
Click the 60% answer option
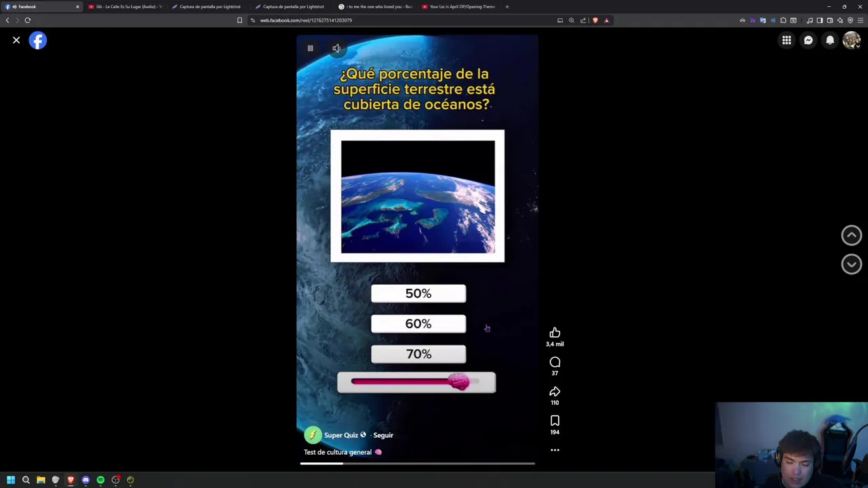(x=418, y=324)
